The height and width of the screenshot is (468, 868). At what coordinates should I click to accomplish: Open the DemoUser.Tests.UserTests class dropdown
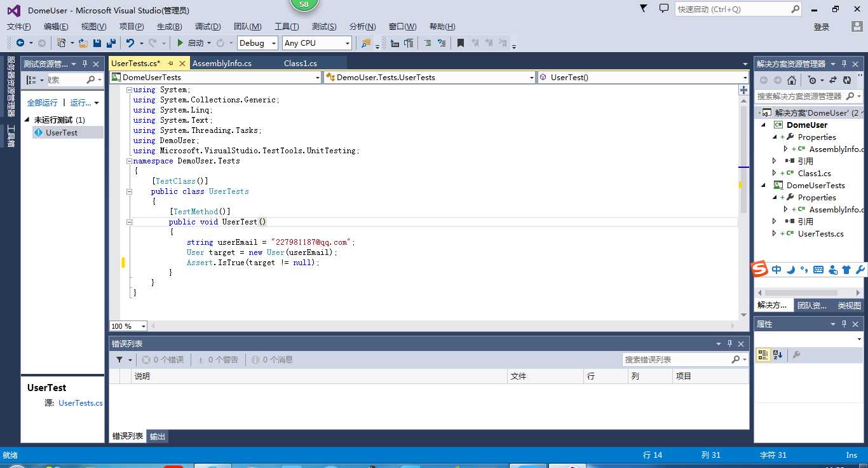[x=430, y=77]
